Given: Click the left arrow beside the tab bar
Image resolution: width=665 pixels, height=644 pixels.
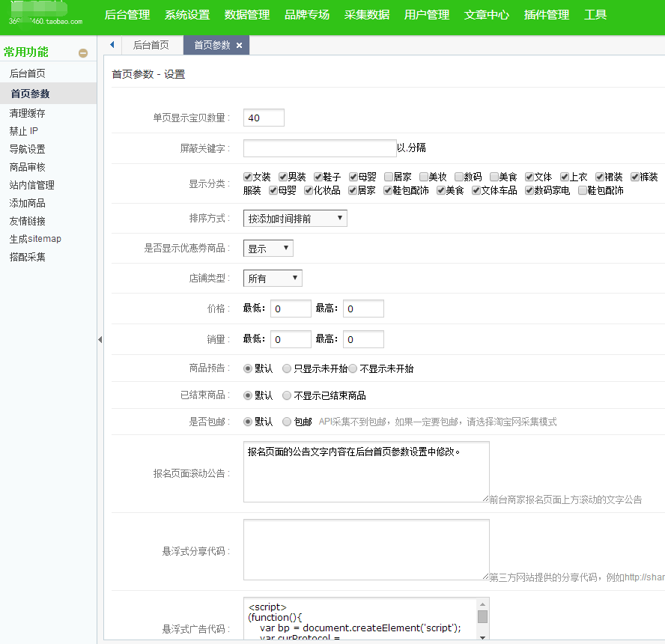Looking at the screenshot, I should [112, 44].
